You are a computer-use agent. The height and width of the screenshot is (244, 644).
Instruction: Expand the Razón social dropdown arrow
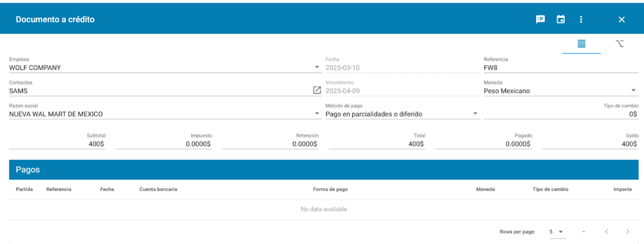click(x=317, y=113)
